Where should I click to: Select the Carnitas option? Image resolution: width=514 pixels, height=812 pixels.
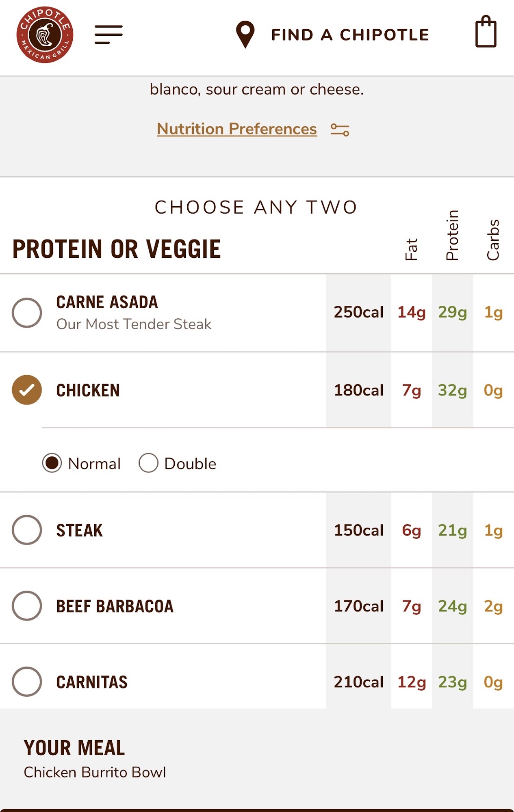click(27, 682)
